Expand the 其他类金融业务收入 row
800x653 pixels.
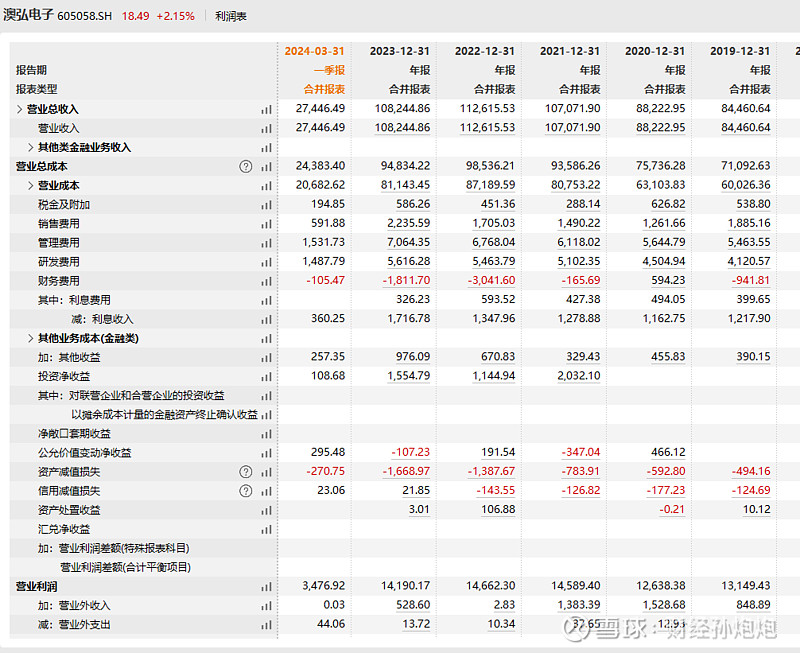(31, 147)
